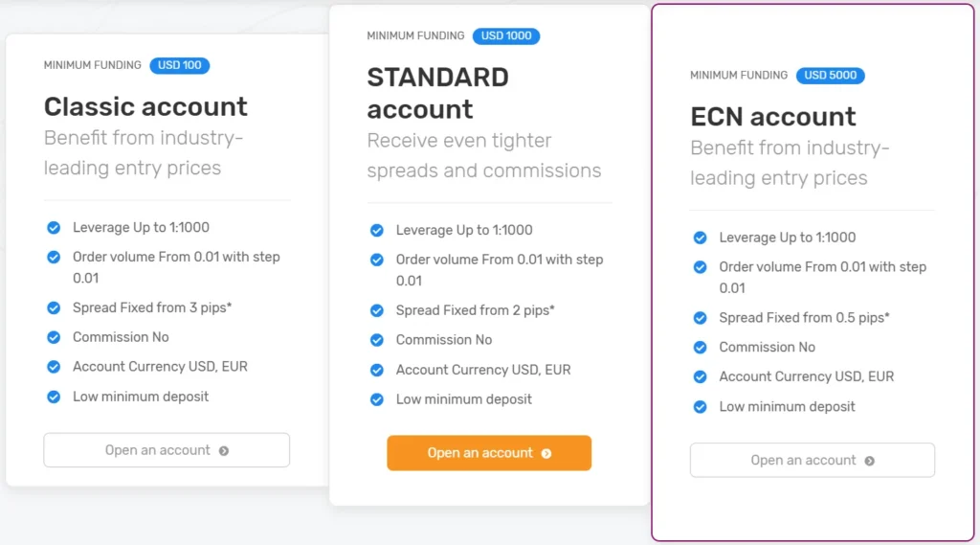Click check icon beside Classic Account Currency USD, EUR
The height and width of the screenshot is (545, 980).
(x=54, y=367)
